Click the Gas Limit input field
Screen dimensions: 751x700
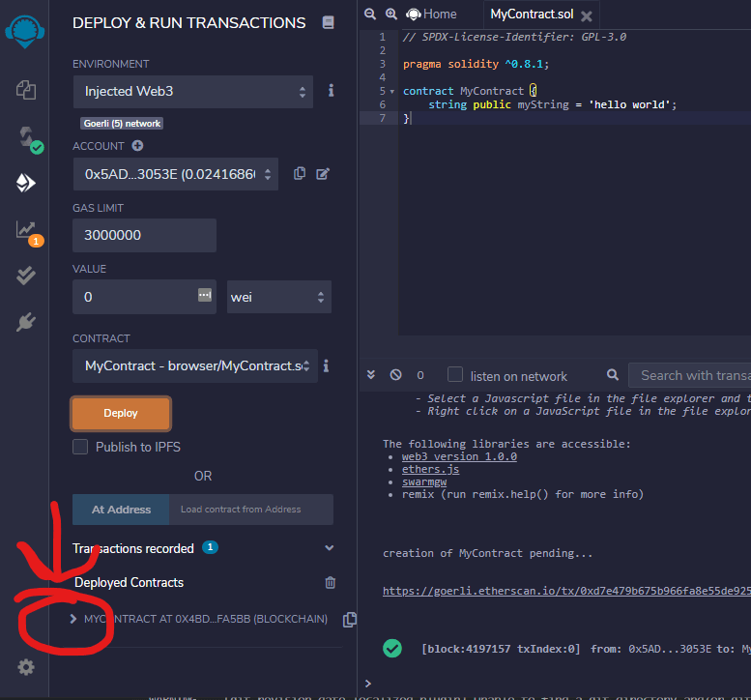point(144,235)
